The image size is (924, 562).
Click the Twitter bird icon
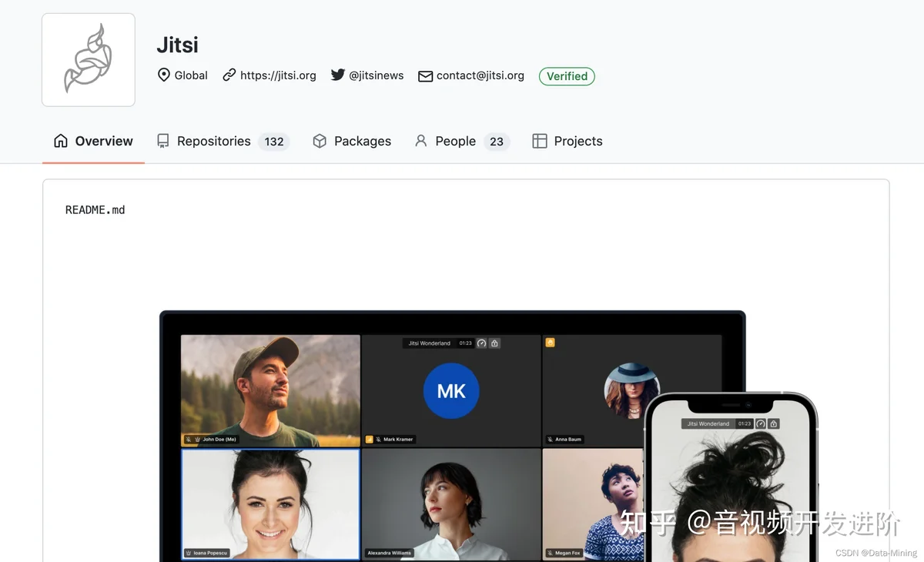point(338,75)
